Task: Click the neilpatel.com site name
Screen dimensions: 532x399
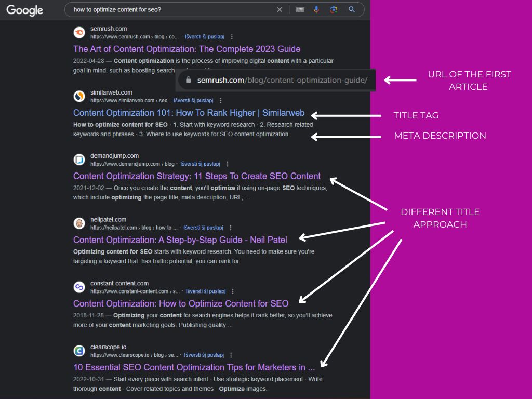Action: (108, 220)
